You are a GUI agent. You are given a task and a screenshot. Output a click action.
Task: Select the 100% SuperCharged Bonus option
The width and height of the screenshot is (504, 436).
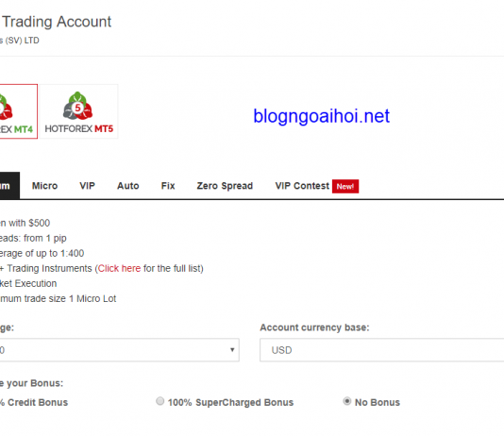click(x=160, y=401)
